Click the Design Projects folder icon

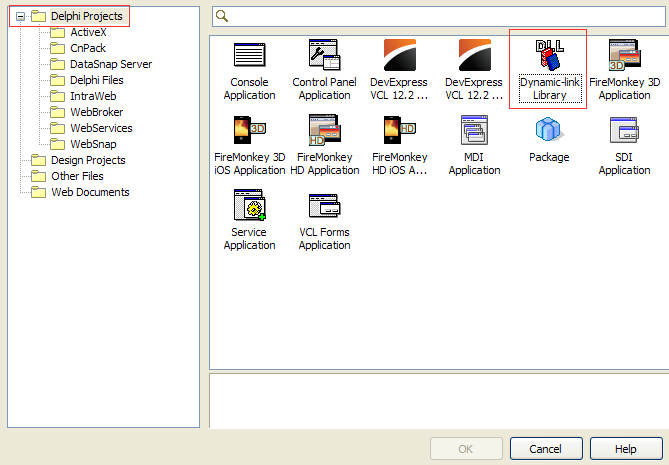[38, 160]
